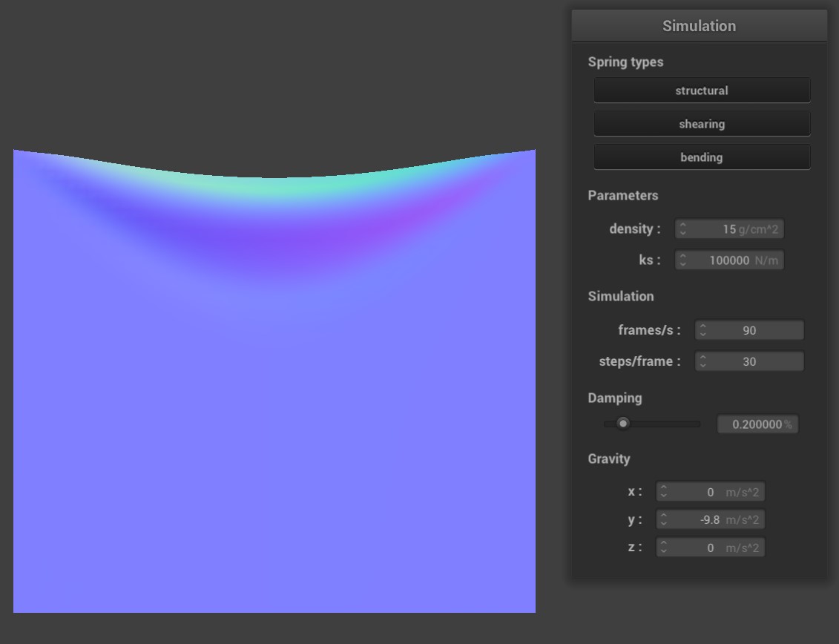The height and width of the screenshot is (644, 839).
Task: Toggle the structural spring type button
Action: click(701, 91)
